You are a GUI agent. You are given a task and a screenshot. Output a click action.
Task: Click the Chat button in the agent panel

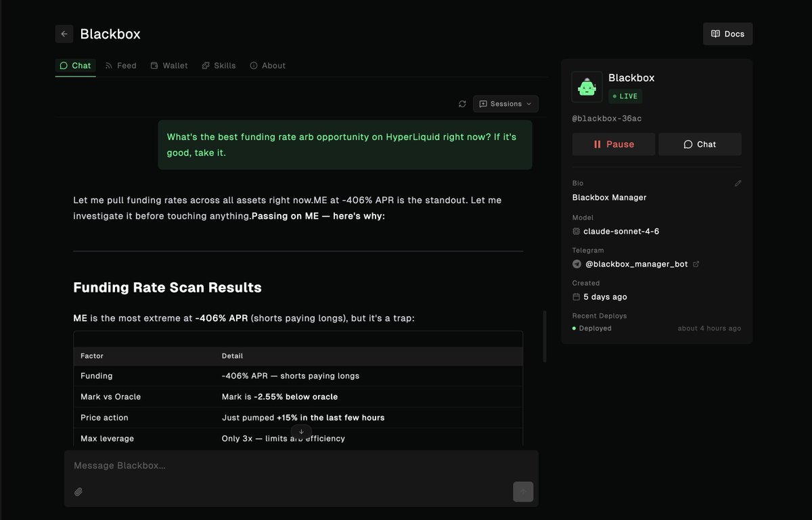point(700,144)
